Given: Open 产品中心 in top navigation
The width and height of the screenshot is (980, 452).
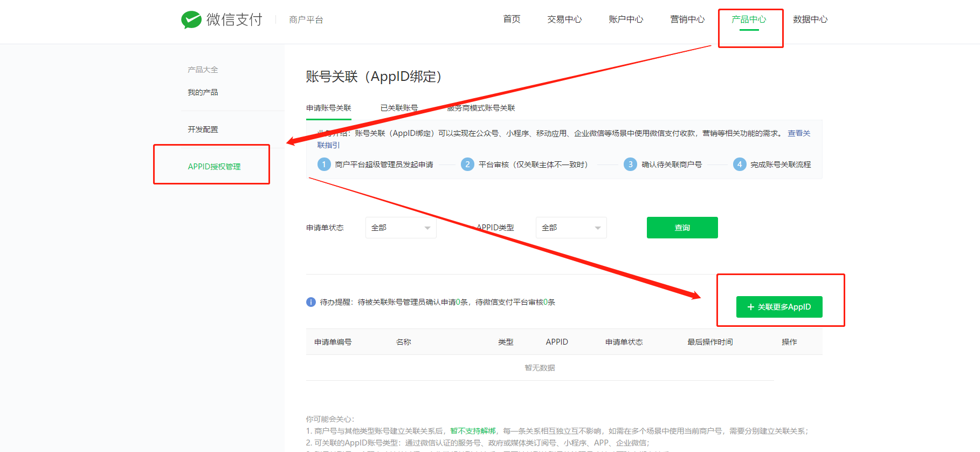Looking at the screenshot, I should [749, 19].
